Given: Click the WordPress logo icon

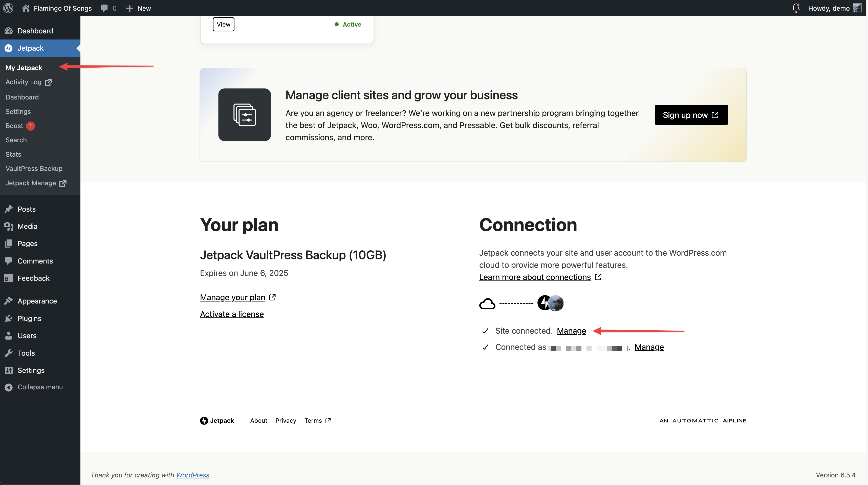Looking at the screenshot, I should tap(8, 8).
